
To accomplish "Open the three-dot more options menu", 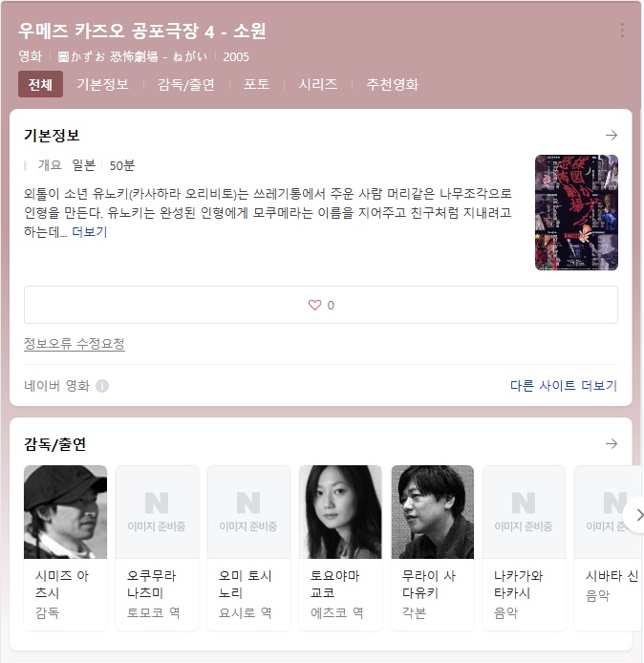I will [622, 30].
